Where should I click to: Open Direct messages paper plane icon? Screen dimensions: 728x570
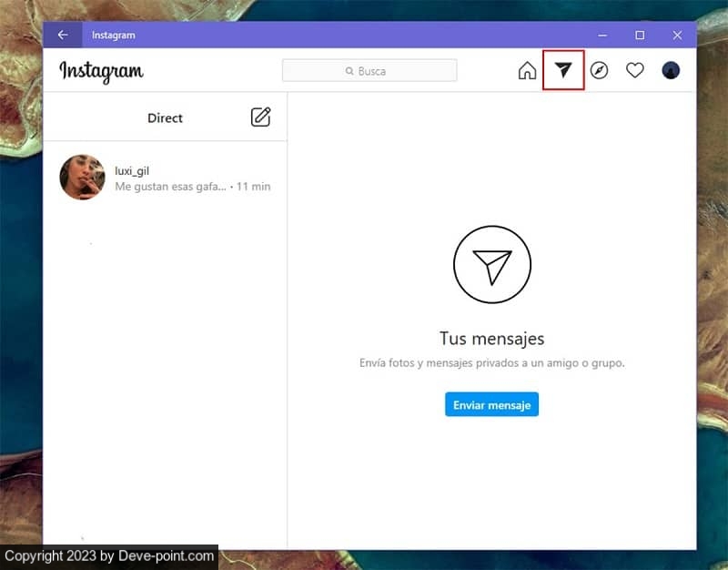click(x=563, y=71)
